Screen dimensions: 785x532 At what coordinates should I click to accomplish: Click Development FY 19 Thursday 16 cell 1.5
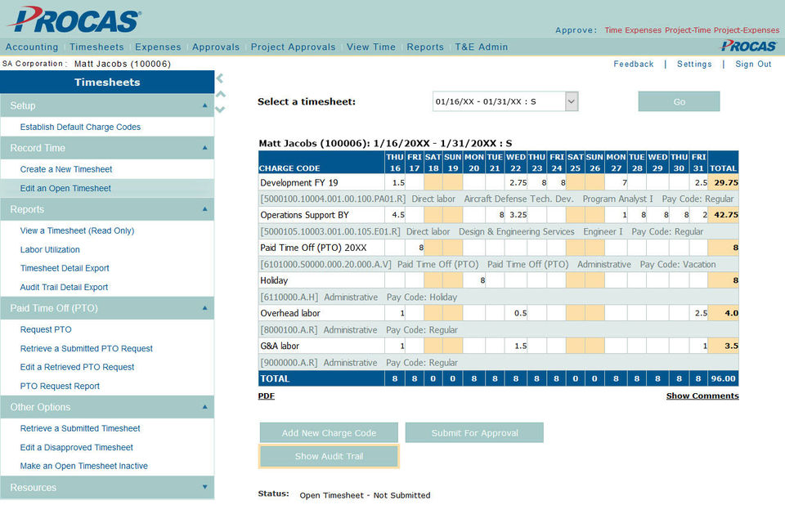click(395, 183)
